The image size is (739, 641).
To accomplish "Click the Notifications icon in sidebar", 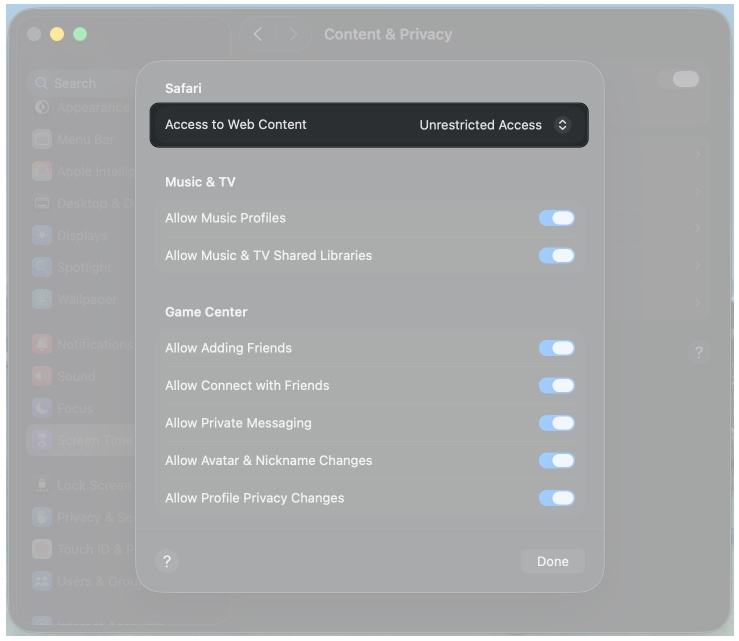I will 42,344.
